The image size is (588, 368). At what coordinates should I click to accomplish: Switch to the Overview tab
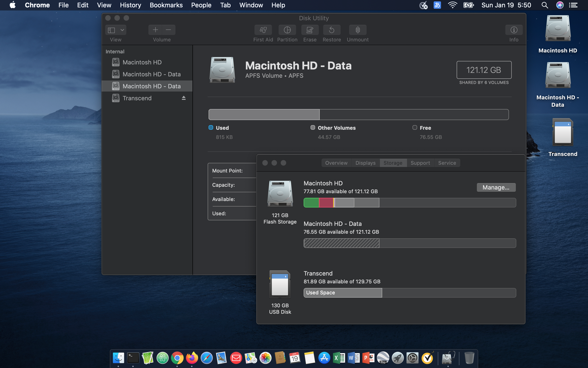[x=336, y=163]
